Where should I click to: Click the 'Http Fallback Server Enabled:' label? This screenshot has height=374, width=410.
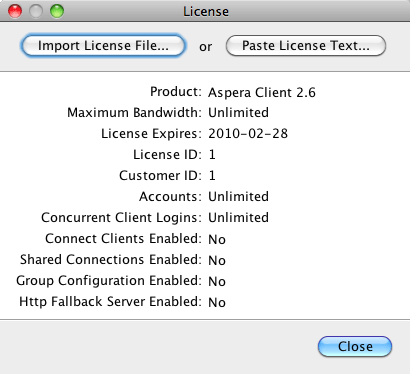(x=111, y=302)
